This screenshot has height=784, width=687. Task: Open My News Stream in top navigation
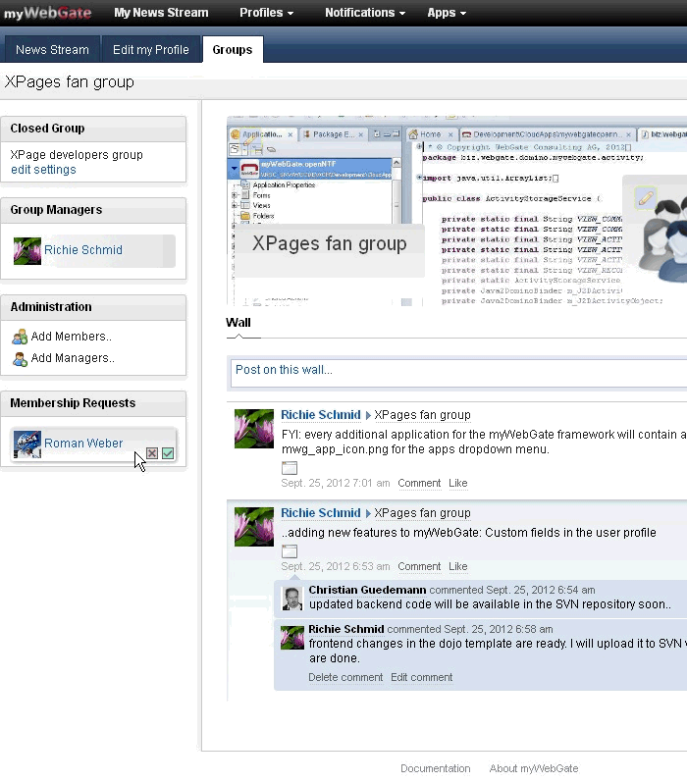tap(161, 13)
